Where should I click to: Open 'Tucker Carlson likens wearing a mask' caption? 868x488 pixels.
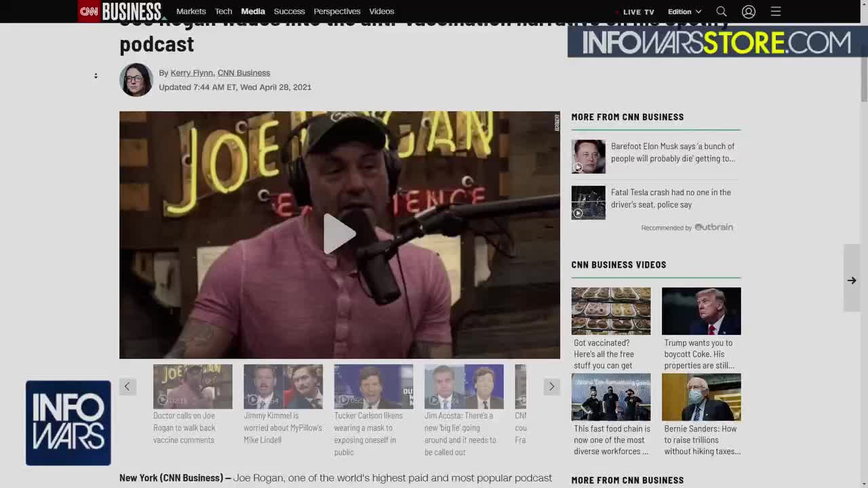[x=368, y=434]
